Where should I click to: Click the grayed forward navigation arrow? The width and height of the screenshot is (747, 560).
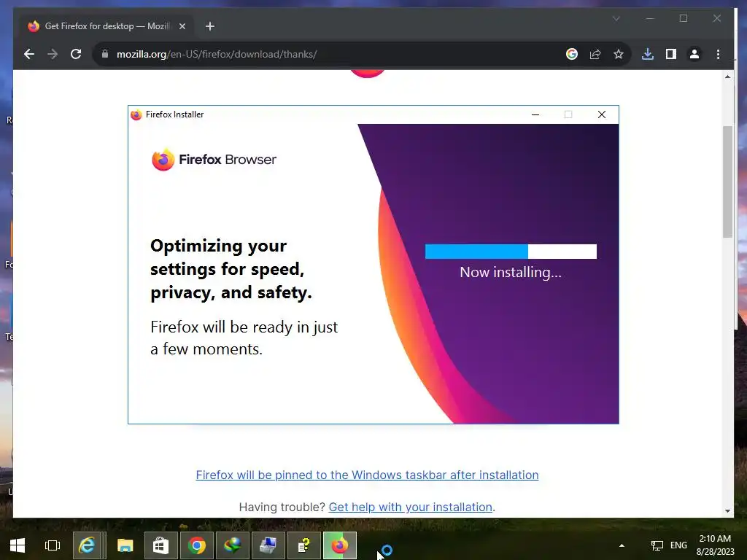click(53, 54)
